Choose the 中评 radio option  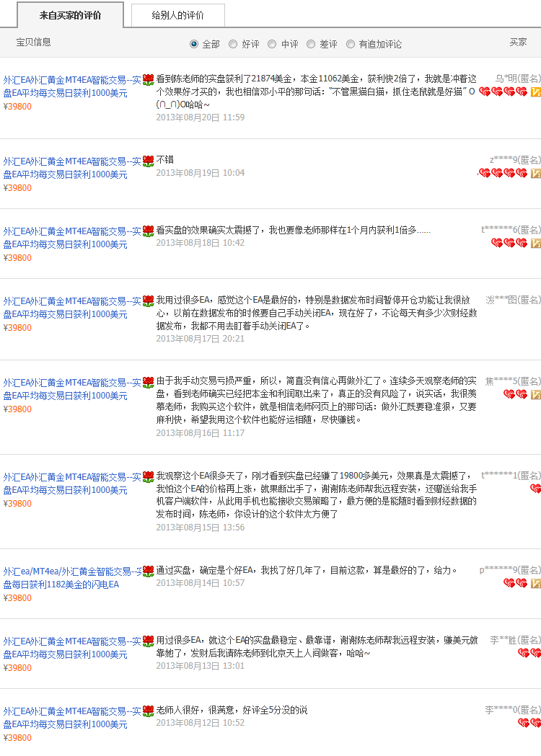pos(272,44)
